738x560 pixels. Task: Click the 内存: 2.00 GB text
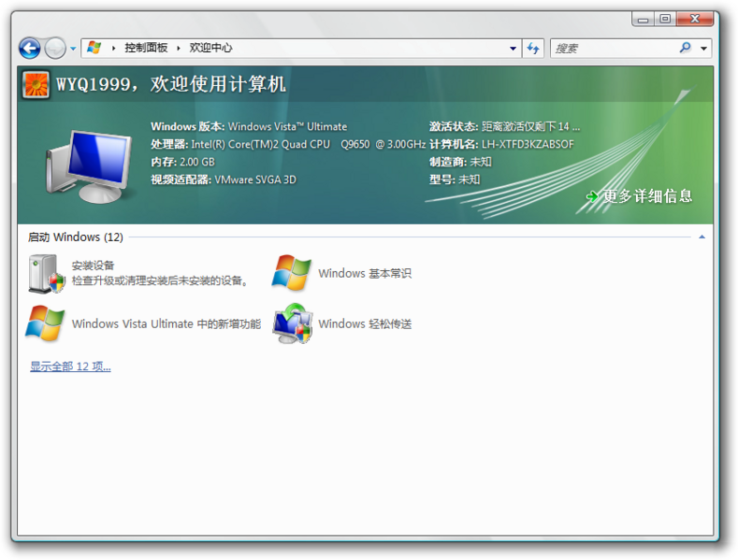182,162
